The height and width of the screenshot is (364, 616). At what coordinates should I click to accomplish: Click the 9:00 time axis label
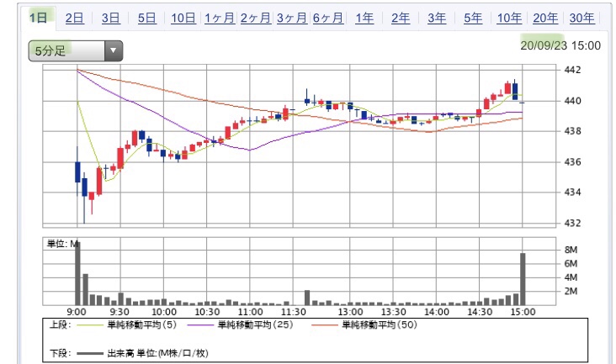[x=77, y=312]
